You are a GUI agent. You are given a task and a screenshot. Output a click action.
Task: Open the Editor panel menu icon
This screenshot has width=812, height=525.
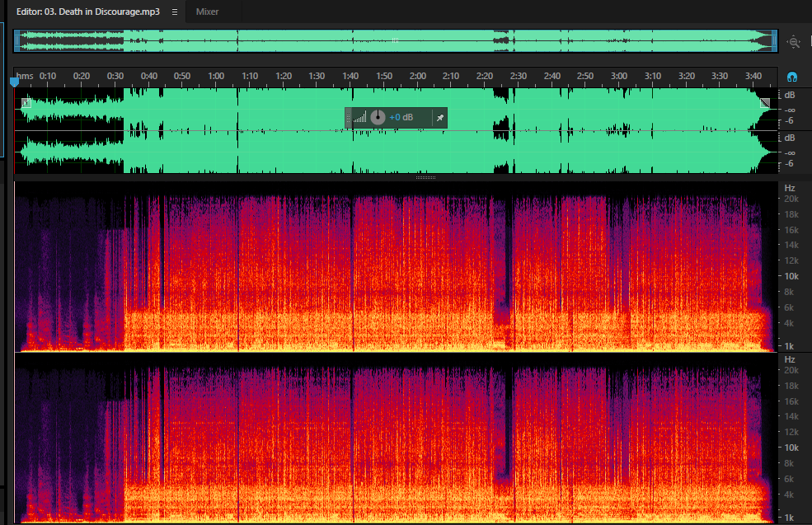coord(175,12)
